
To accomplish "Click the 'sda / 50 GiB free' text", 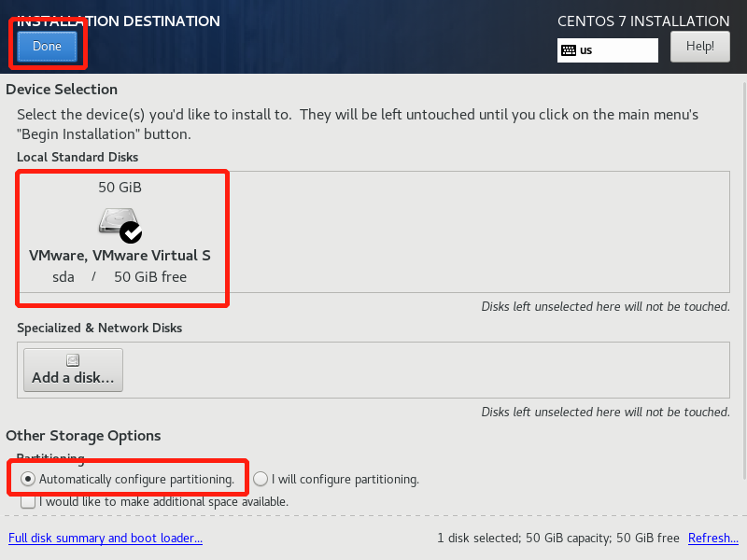I will [120, 277].
